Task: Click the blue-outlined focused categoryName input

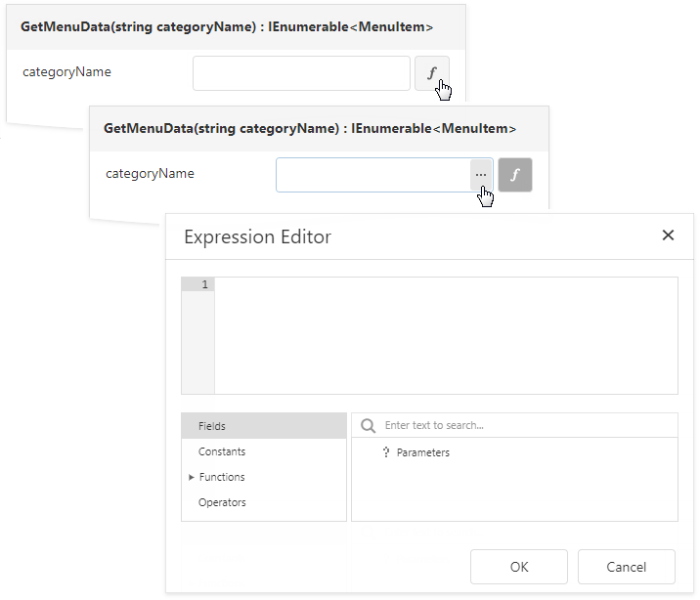Action: pos(372,175)
